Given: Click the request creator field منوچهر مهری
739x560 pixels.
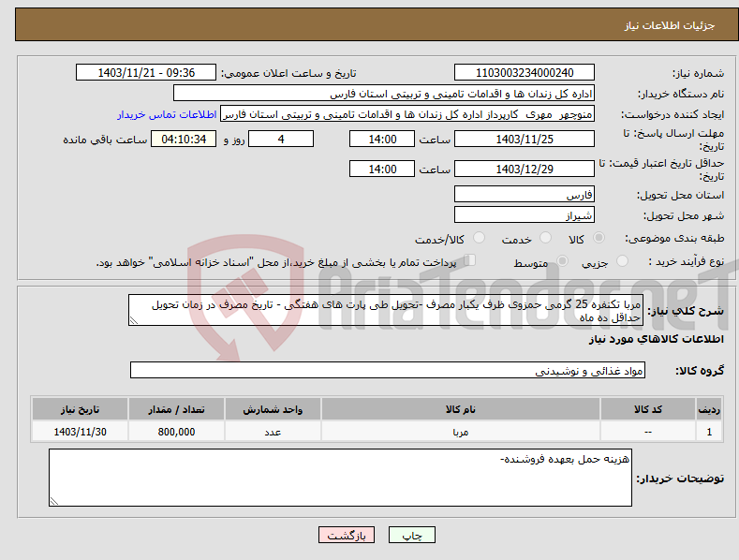Looking at the screenshot, I should click(x=407, y=114).
